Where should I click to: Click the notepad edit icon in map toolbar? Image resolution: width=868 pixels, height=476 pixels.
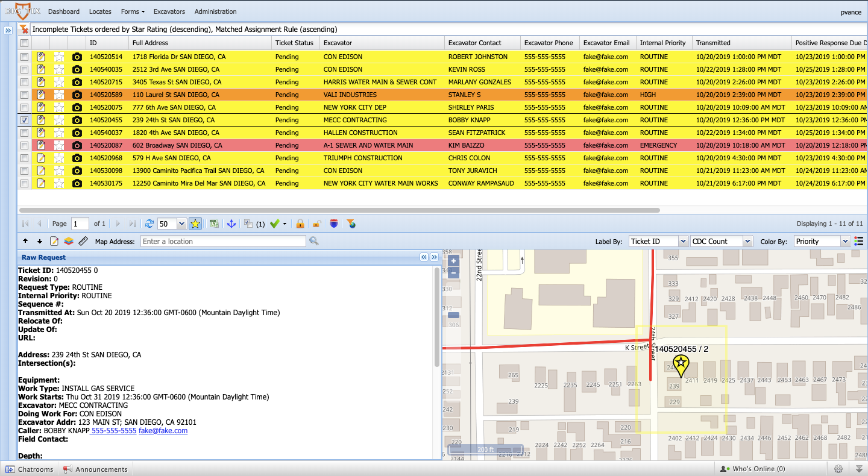(54, 241)
